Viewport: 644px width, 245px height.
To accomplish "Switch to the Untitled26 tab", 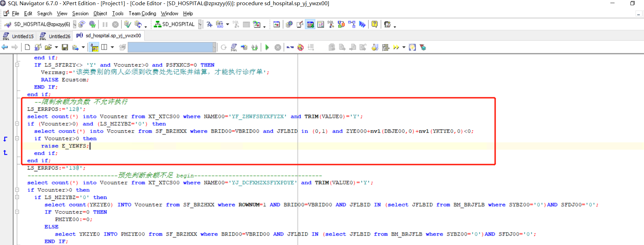I will tap(55, 36).
